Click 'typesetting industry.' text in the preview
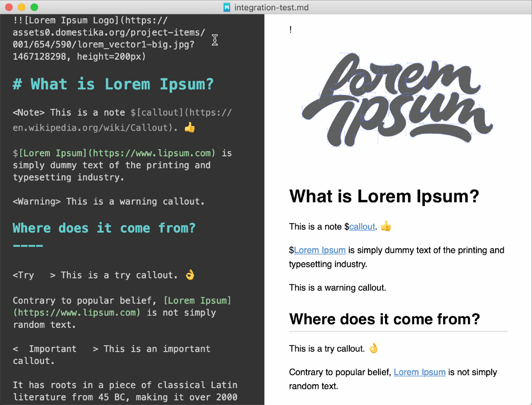Screen dimensions: 532x405 tap(328, 264)
